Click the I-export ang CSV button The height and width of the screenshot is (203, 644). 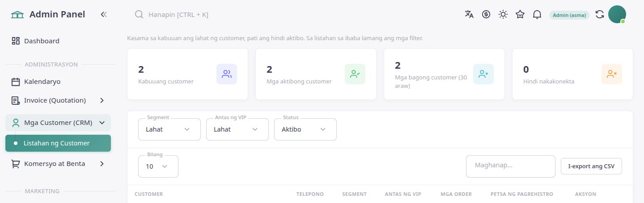591,166
